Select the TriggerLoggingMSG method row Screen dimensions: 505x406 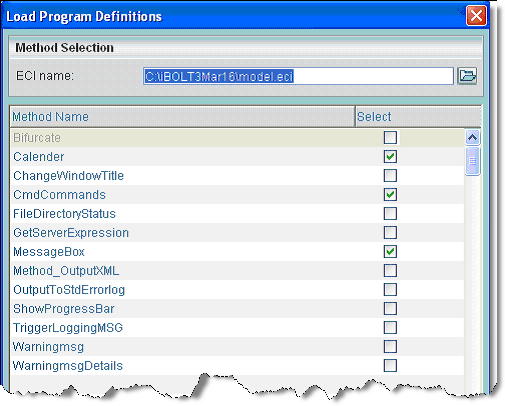(237, 328)
